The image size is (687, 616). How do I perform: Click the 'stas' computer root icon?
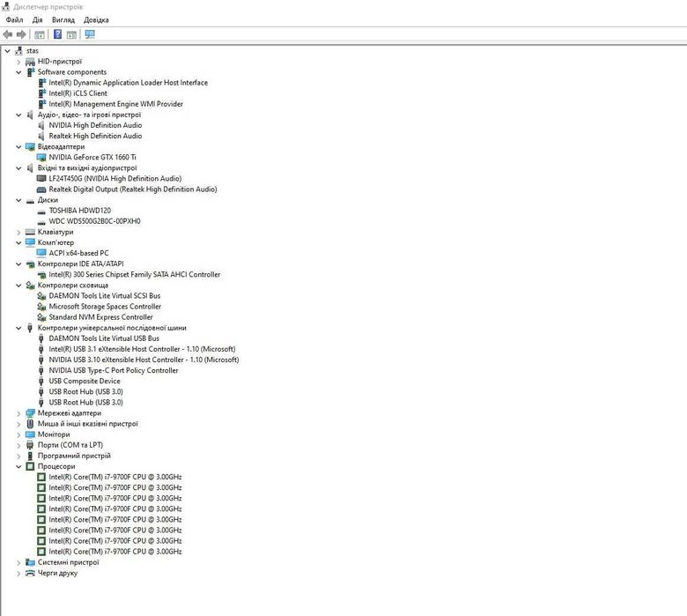pyautogui.click(x=18, y=51)
